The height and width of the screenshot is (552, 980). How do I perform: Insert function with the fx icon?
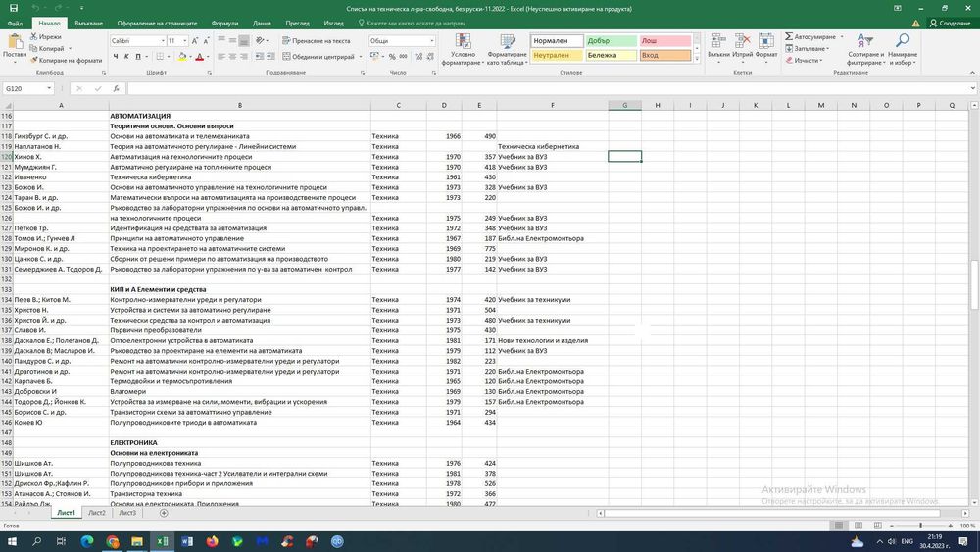[x=116, y=89]
